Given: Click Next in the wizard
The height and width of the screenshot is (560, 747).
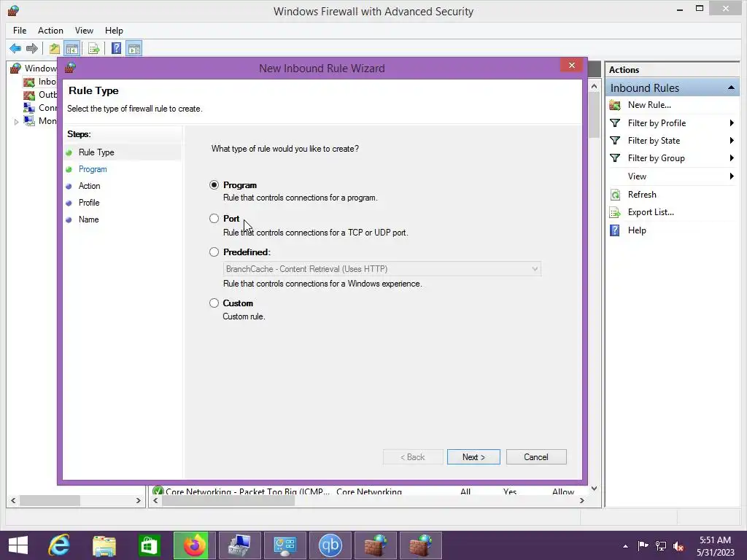Looking at the screenshot, I should pyautogui.click(x=473, y=456).
